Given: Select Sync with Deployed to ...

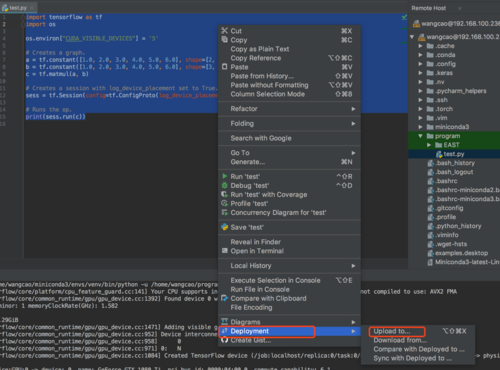Looking at the screenshot, I should tap(418, 358).
